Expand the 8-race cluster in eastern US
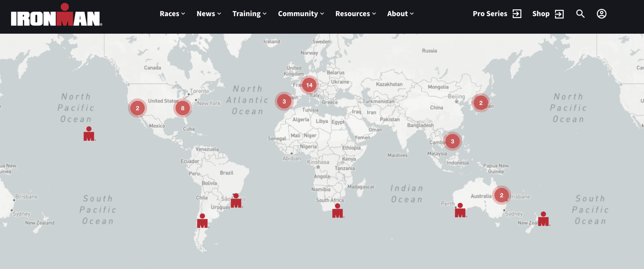644x269 pixels. (x=183, y=108)
